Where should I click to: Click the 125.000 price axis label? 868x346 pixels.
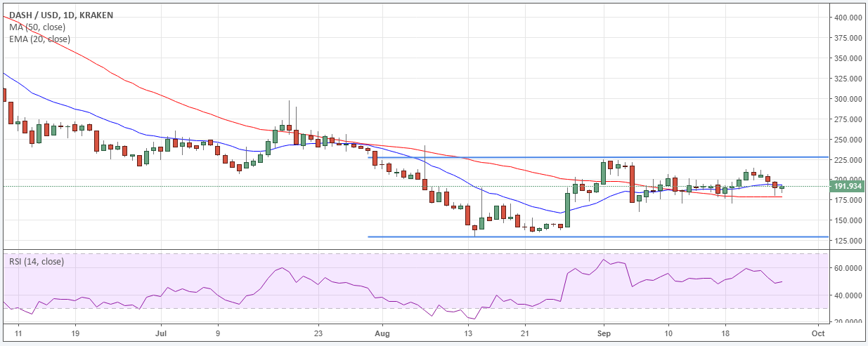pos(847,241)
